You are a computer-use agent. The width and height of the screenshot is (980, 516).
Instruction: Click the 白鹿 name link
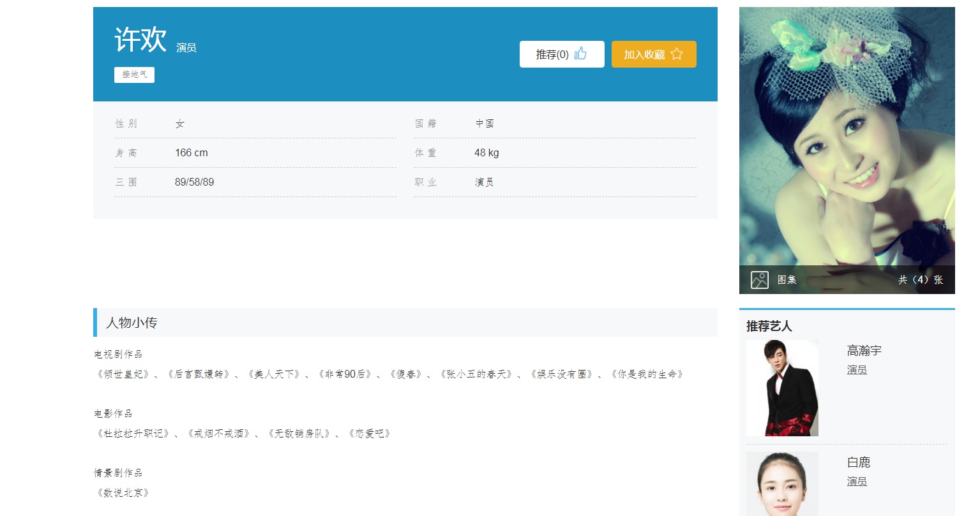pos(859,462)
